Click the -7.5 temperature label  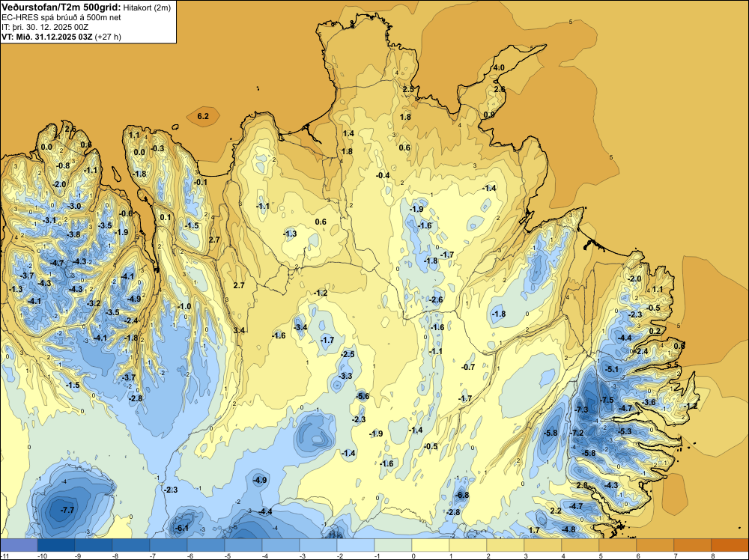(607, 400)
